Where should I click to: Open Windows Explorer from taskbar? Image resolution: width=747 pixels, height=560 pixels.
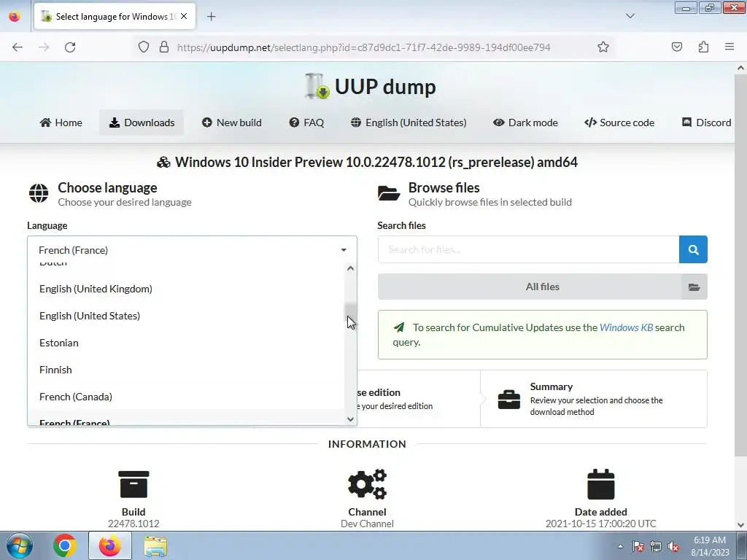click(x=155, y=546)
